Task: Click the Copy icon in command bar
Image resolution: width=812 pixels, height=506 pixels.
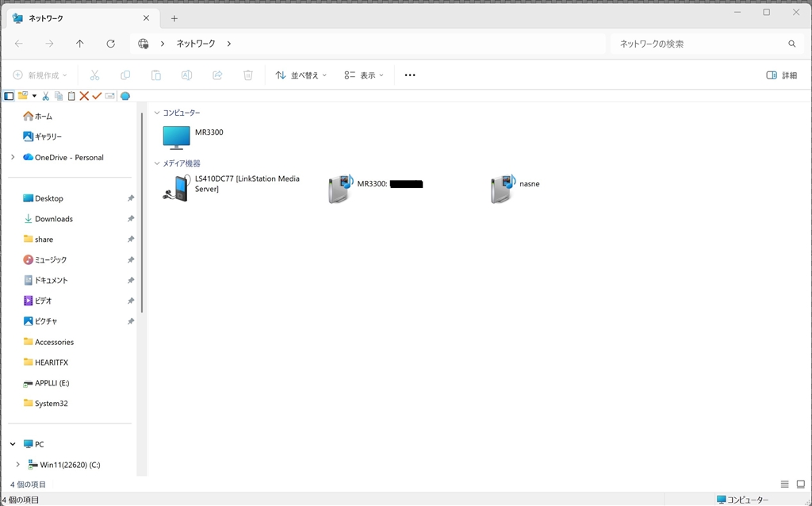Action: coord(125,75)
